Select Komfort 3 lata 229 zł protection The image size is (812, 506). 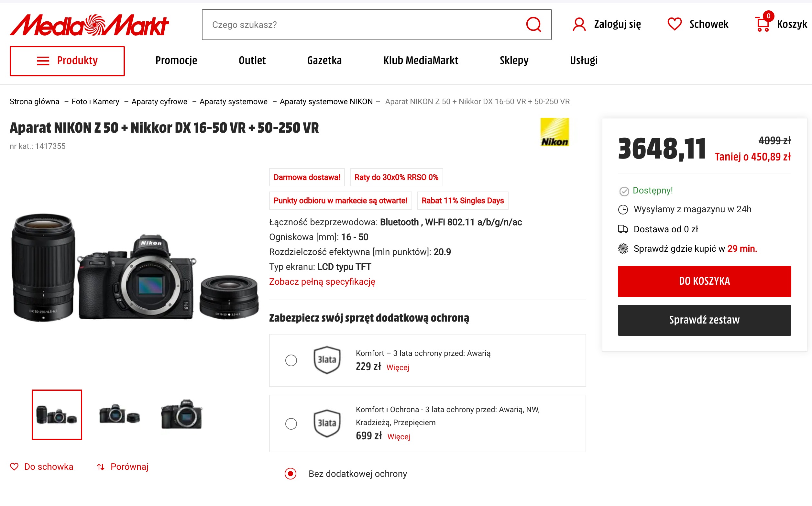coord(291,360)
